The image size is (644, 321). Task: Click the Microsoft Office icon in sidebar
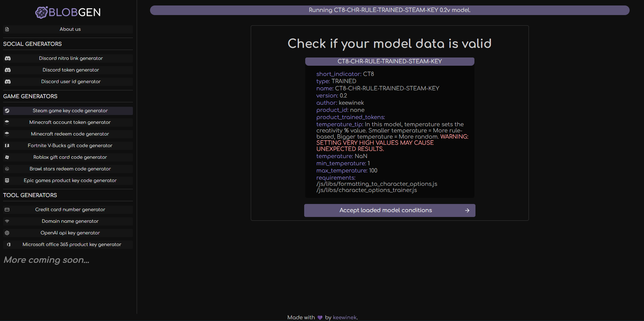coord(9,245)
